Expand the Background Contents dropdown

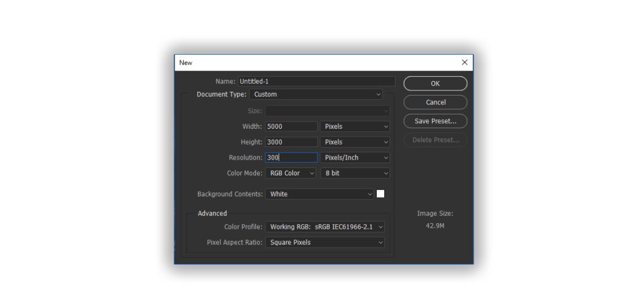click(x=320, y=194)
